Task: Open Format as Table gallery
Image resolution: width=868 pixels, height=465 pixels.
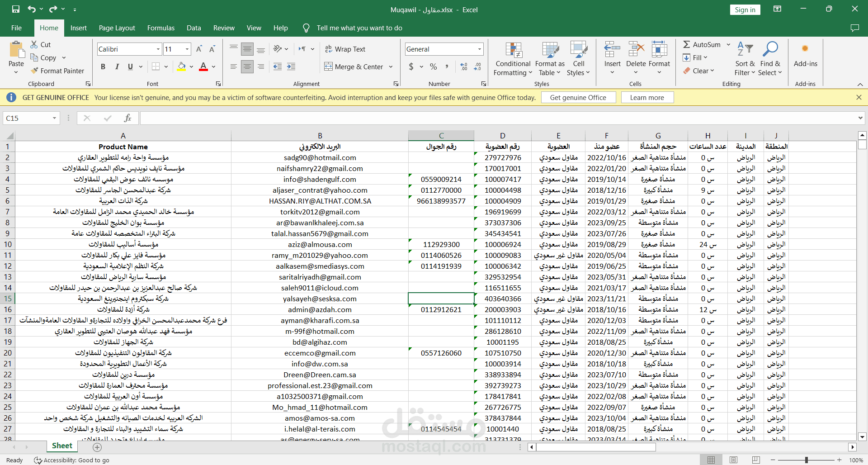Action: pyautogui.click(x=550, y=59)
